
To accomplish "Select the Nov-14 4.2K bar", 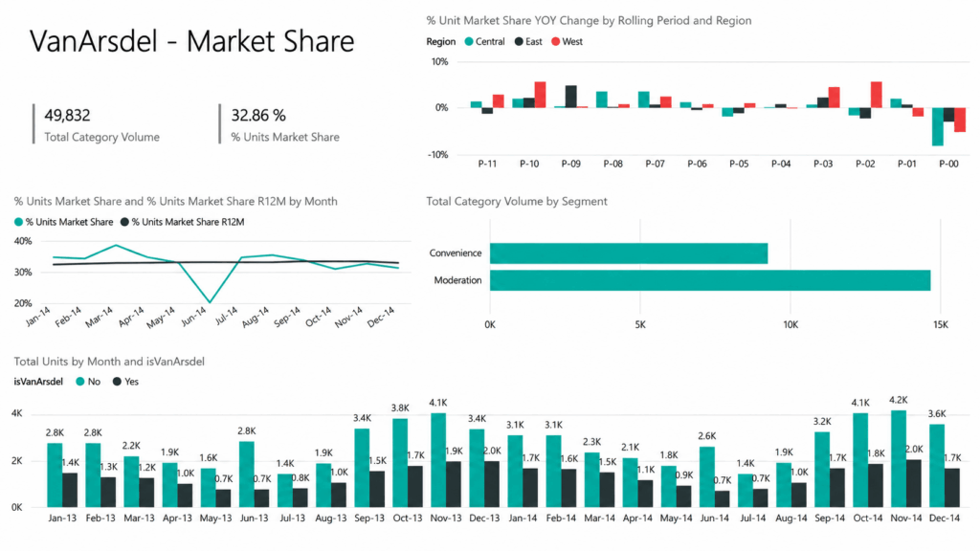I will (x=898, y=458).
